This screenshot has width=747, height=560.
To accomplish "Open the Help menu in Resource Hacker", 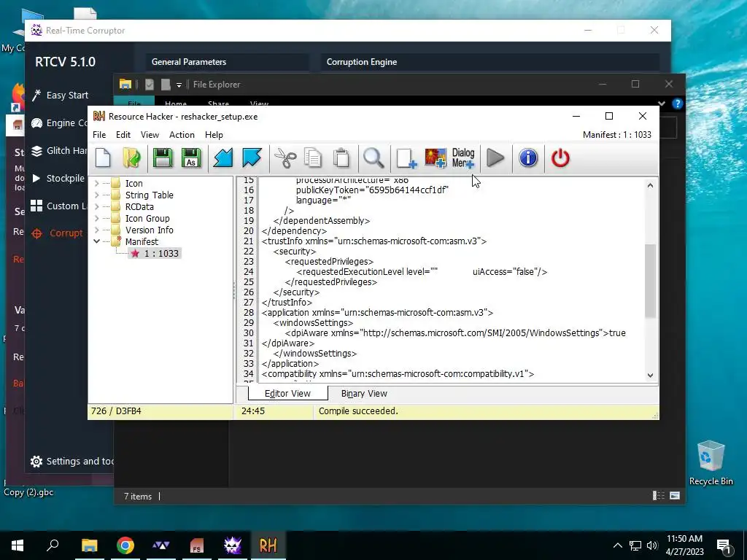I will tap(214, 135).
